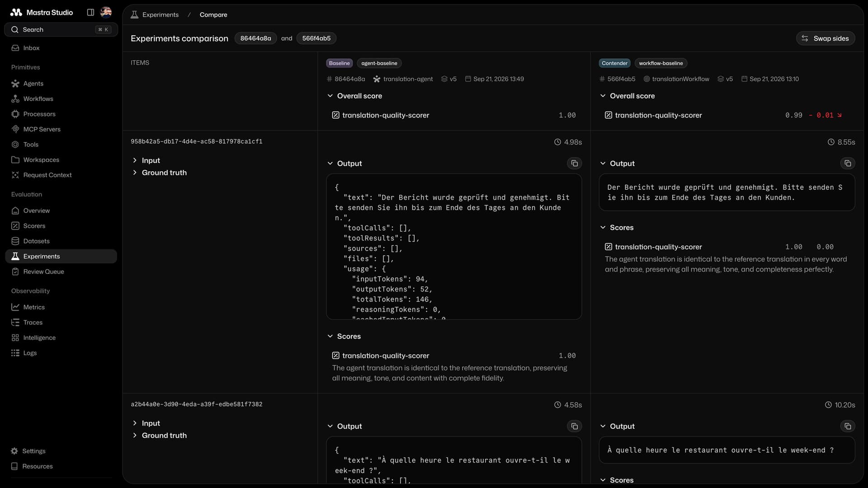Open MCP Servers page
The height and width of the screenshot is (488, 868).
click(61, 129)
